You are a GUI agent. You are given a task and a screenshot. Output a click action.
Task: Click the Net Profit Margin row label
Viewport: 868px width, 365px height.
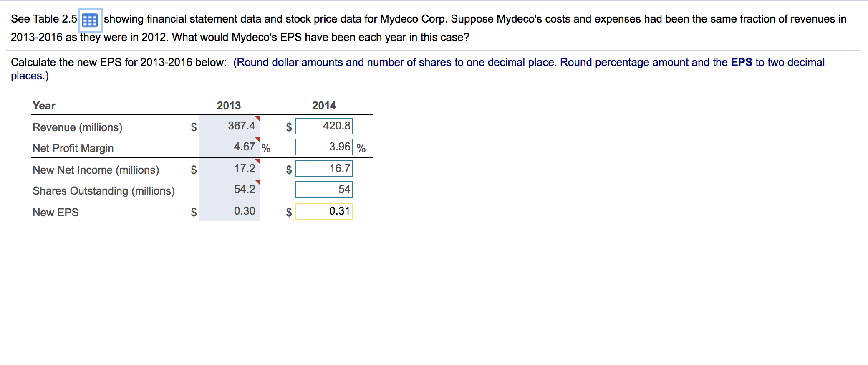pos(73,148)
